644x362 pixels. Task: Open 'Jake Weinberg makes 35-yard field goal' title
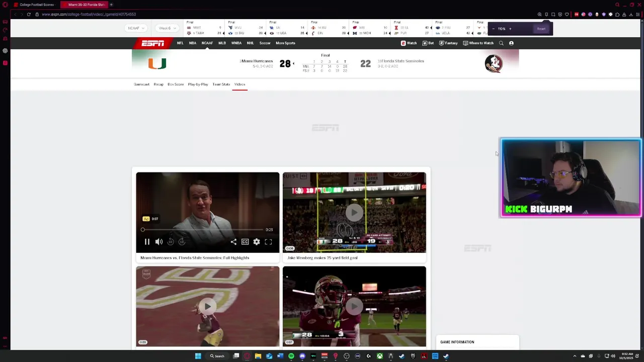coord(323,258)
